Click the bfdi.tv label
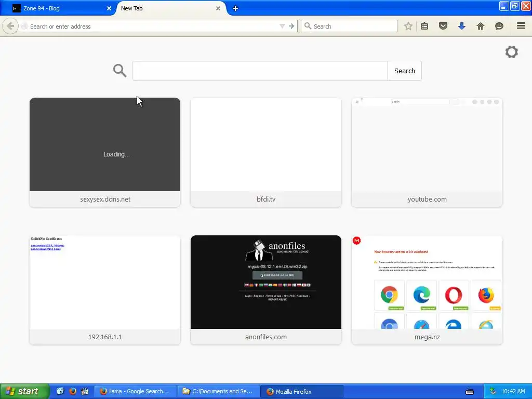The width and height of the screenshot is (532, 399). (266, 199)
